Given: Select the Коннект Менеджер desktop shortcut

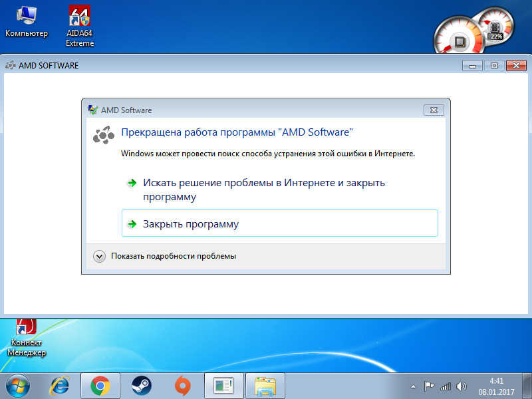Looking at the screenshot, I should [x=27, y=338].
